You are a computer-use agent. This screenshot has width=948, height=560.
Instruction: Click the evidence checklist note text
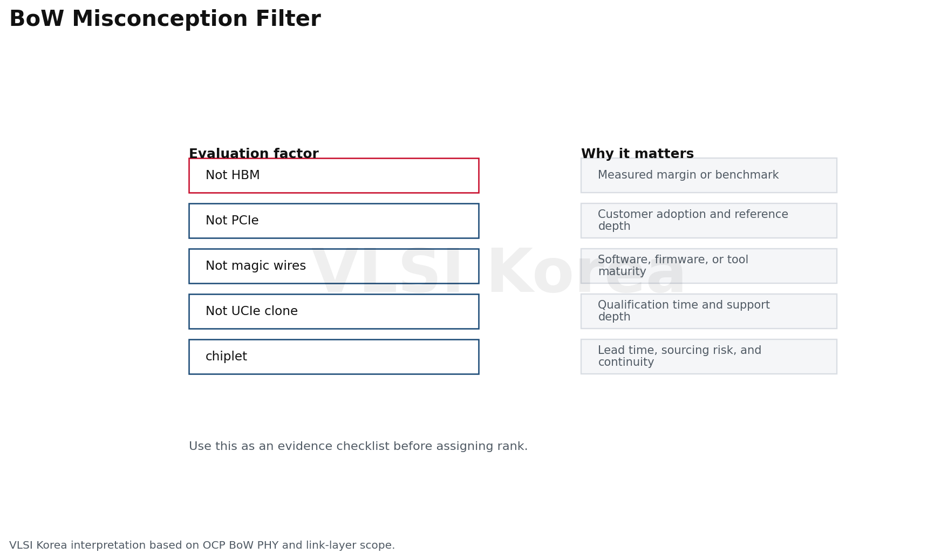tap(358, 447)
